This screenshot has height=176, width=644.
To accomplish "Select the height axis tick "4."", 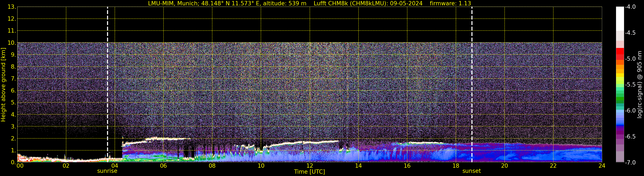I will pos(13,115).
